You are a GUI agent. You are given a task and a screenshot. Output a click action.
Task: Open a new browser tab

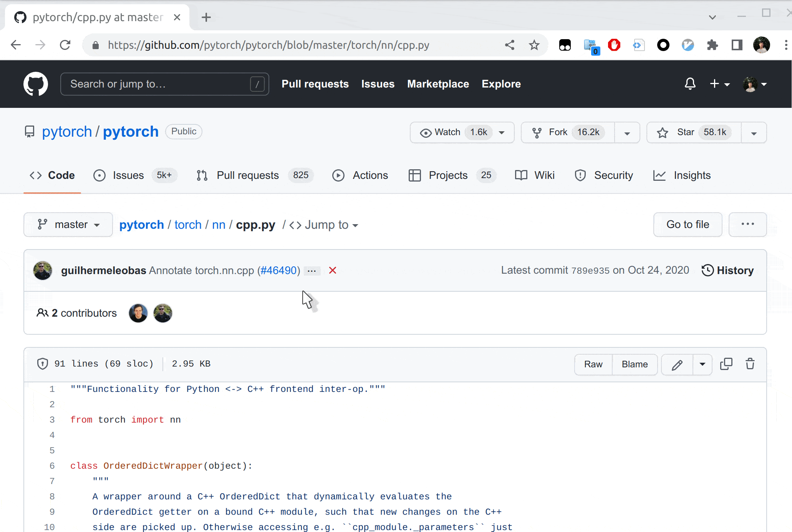point(206,17)
